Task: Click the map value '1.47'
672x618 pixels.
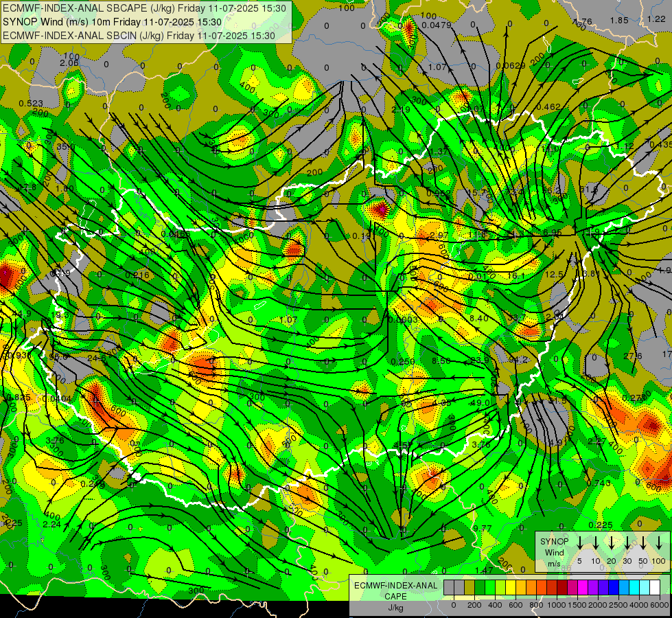Action: tap(484, 570)
